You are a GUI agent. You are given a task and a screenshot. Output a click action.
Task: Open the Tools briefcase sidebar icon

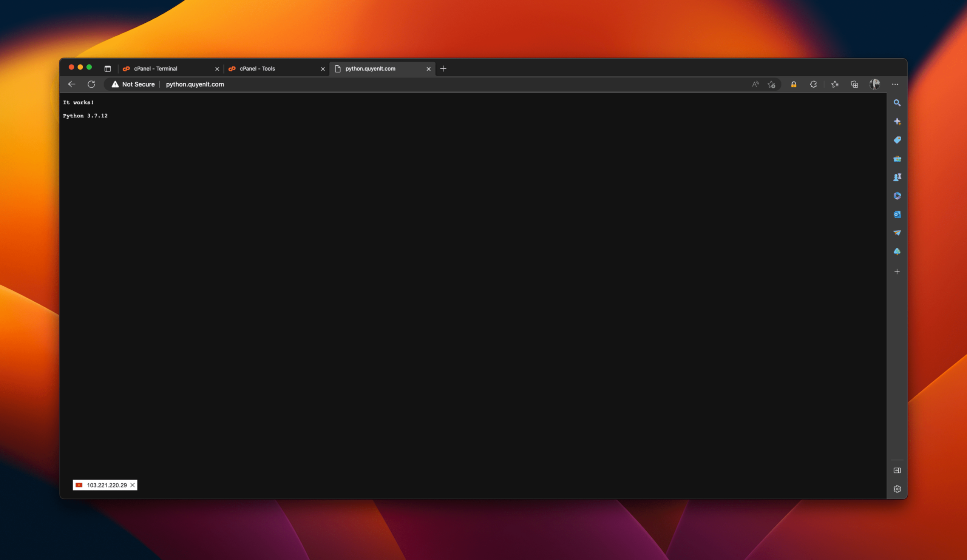coord(897,159)
